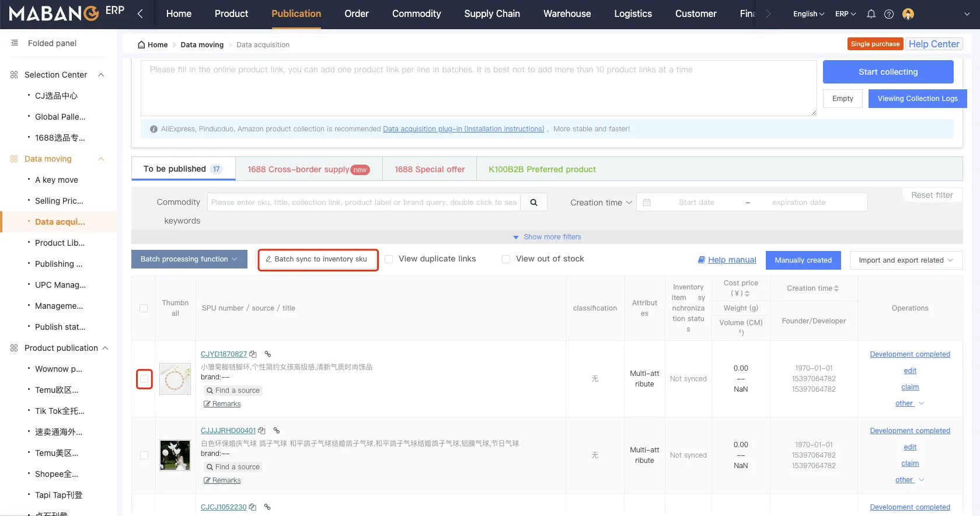Viewport: 980px width, 516px height.
Task: Expand the Import and export related dropdown
Action: [906, 260]
